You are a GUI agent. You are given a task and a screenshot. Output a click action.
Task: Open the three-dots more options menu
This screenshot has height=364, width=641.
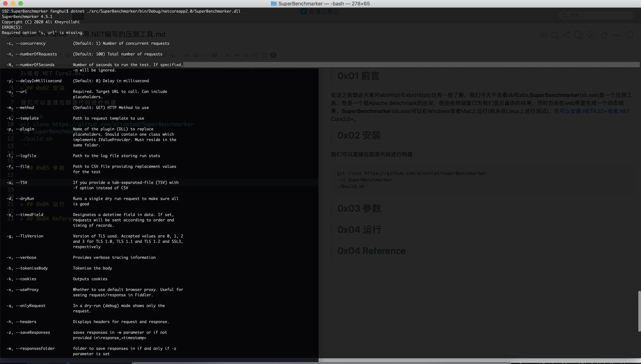617,35
